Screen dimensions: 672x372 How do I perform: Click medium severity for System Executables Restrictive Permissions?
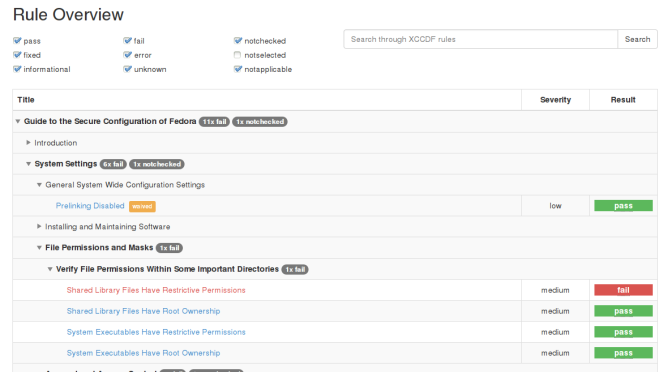point(555,332)
